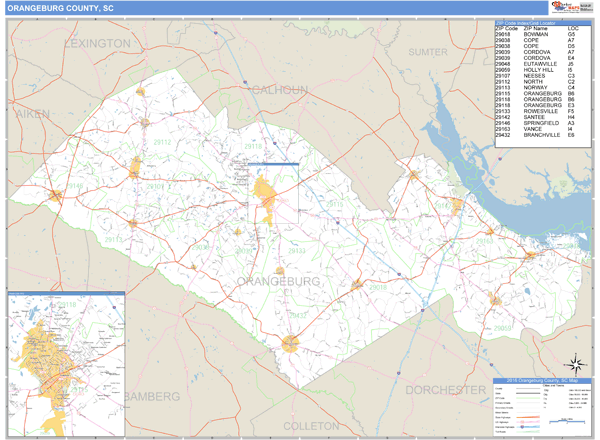Click the LEXINGTON county label

(x=98, y=44)
